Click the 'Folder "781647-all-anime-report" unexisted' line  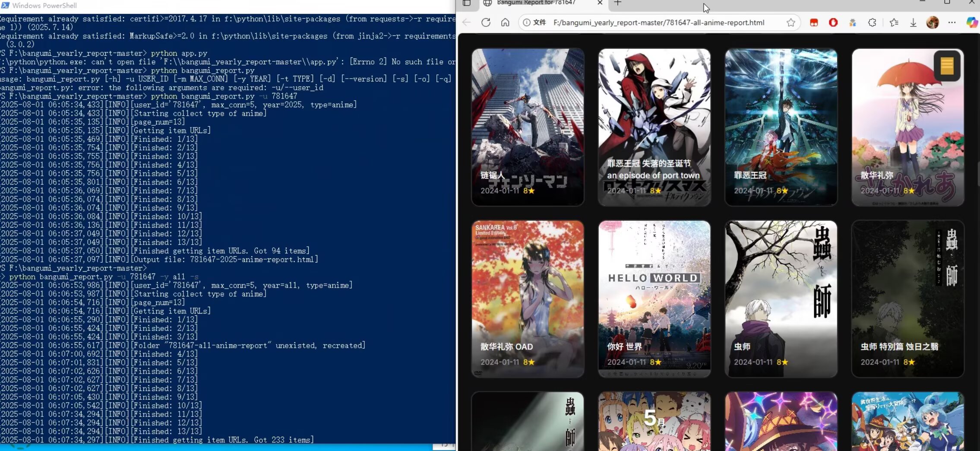[x=183, y=345]
